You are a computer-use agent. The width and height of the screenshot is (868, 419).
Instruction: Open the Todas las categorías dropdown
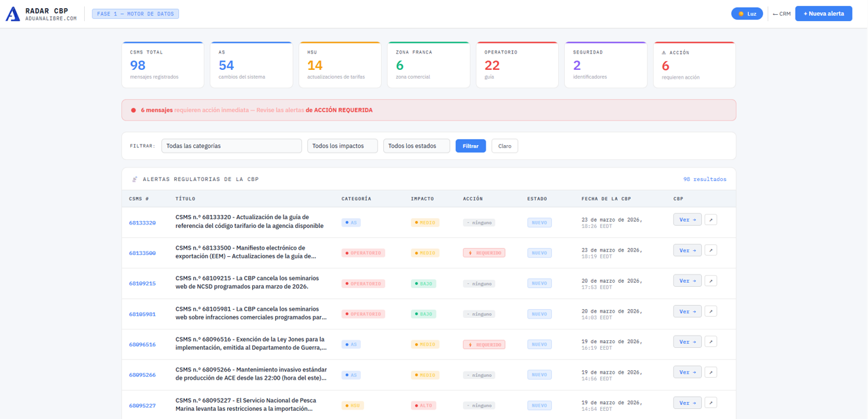[231, 146]
